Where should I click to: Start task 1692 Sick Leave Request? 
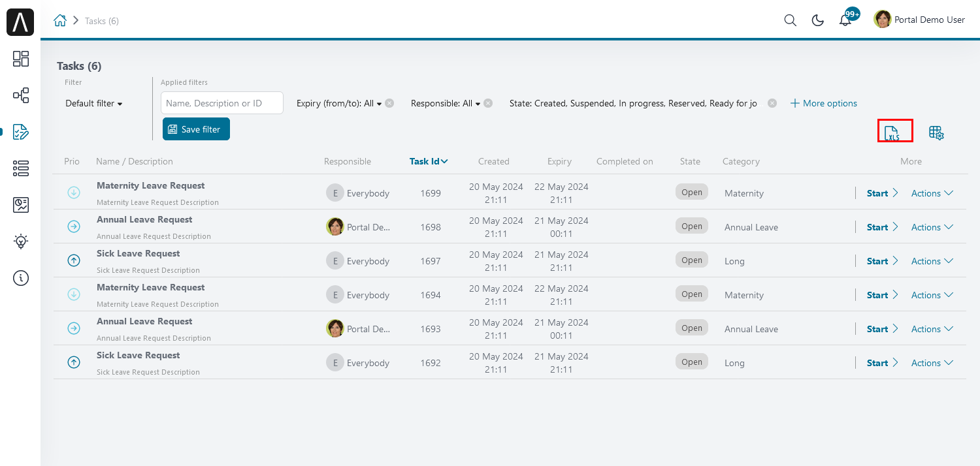(883, 363)
